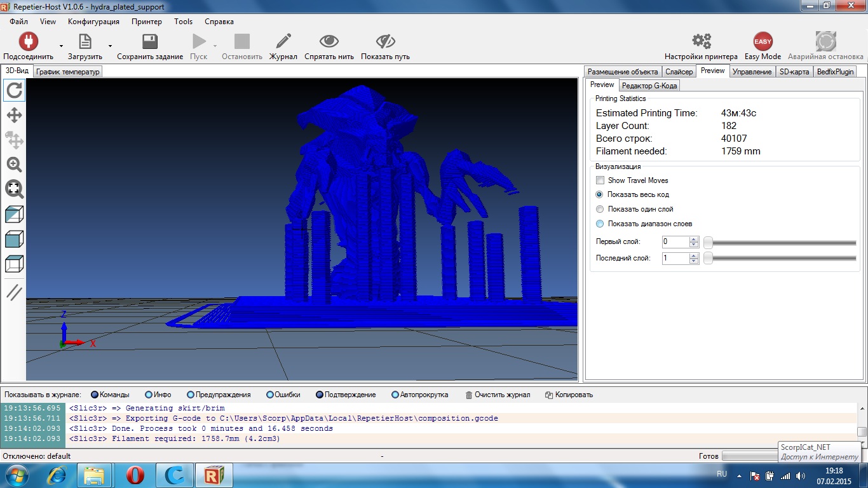Screen dimensions: 868x488
Task: Select the move viewpoint arrows tool
Action: point(14,115)
